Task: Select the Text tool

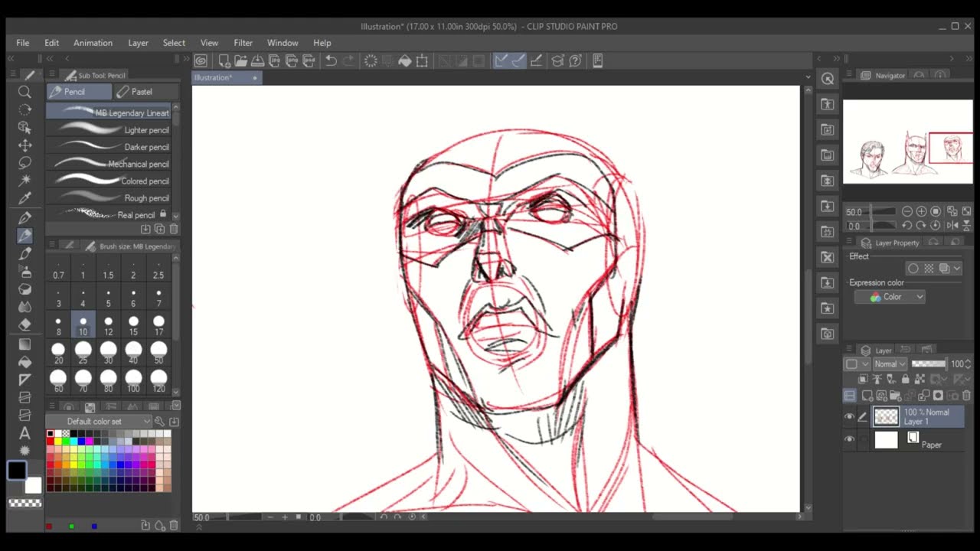Action: point(24,433)
